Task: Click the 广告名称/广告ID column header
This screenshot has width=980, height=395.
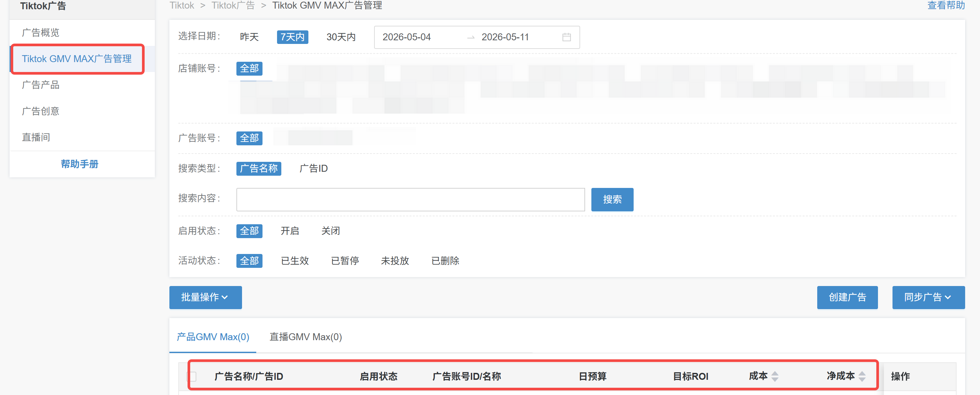Action: click(x=248, y=377)
